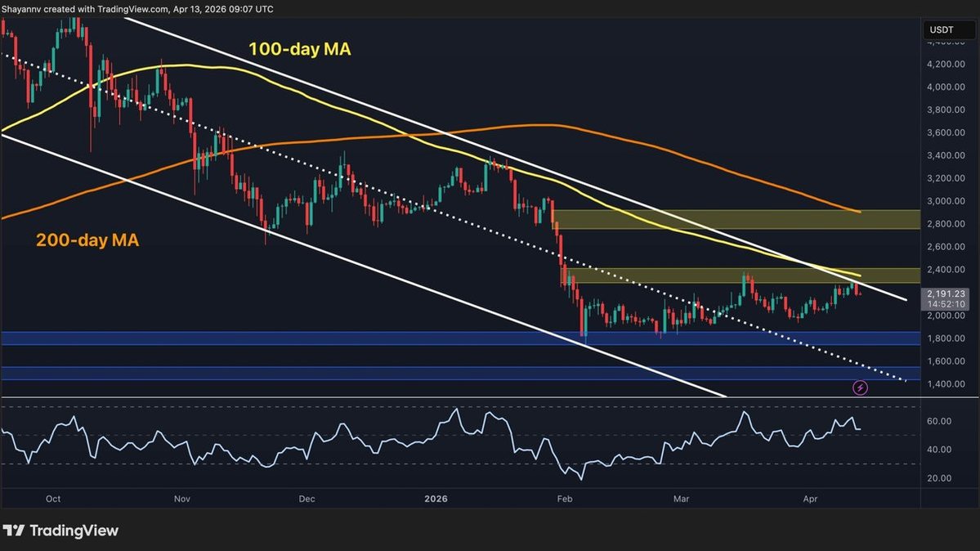Viewport: 980px width, 551px height.
Task: Click the Feb label on time axis
Action: pyautogui.click(x=565, y=498)
